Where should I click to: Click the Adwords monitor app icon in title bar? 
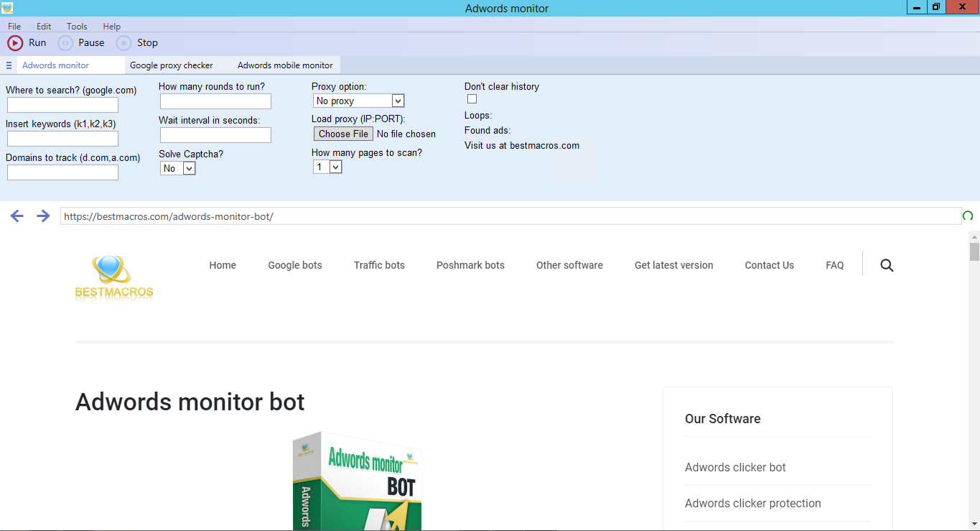(7, 8)
